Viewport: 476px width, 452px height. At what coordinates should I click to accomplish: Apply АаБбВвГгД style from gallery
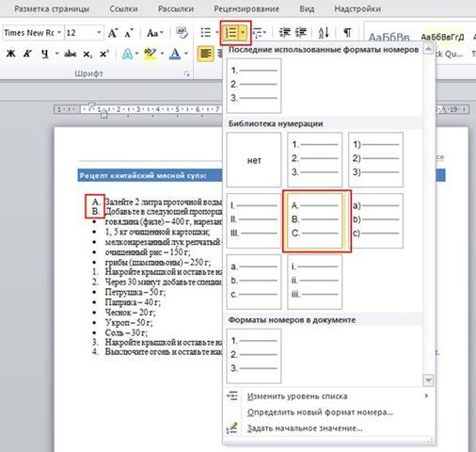(x=442, y=37)
